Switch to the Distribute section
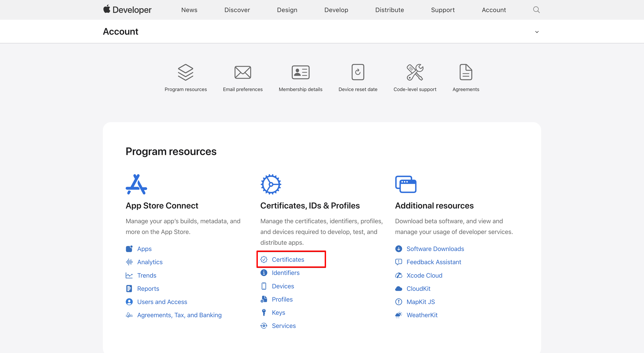Screen dimensions: 644x353 pyautogui.click(x=389, y=10)
